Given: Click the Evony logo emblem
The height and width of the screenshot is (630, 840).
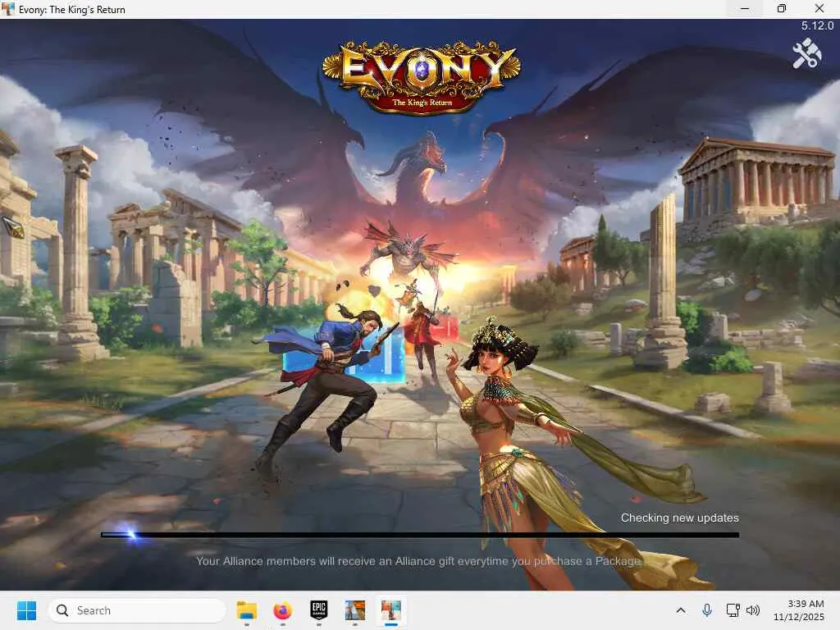Looking at the screenshot, I should (x=421, y=76).
